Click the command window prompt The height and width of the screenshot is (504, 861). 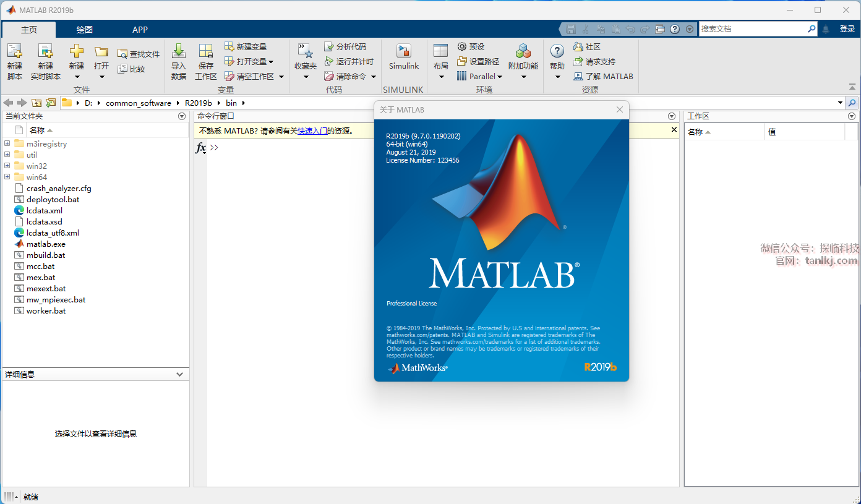[x=214, y=147]
